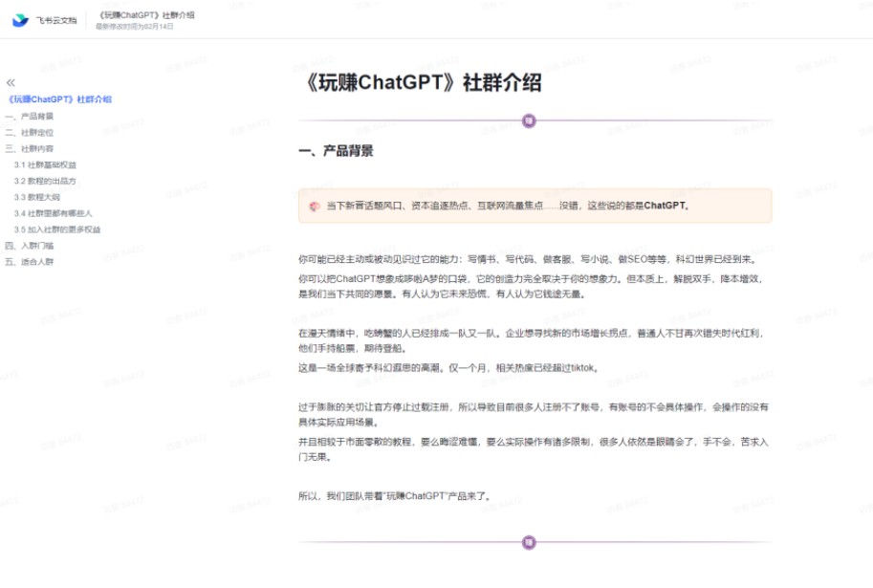Navigate to outline item 四、入群门槛
This screenshot has width=873, height=588.
[30, 246]
